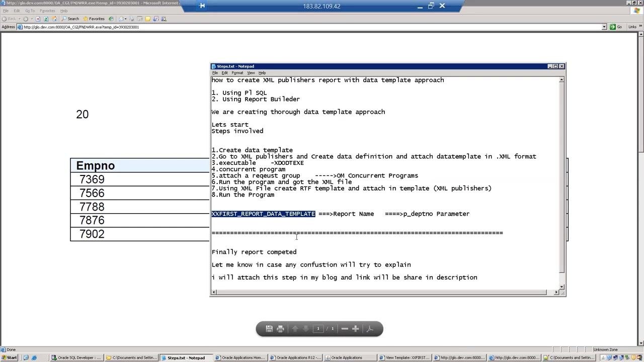
Task: Click the 'Finally report competed' line
Action: pos(254,252)
